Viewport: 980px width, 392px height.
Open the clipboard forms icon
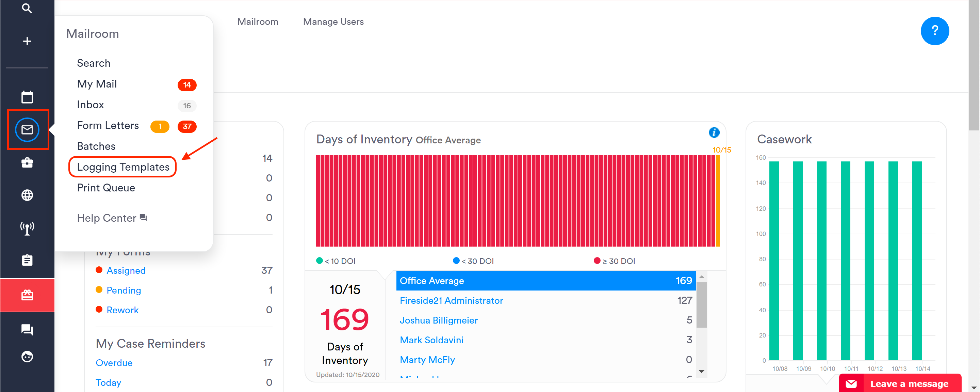pyautogui.click(x=27, y=260)
